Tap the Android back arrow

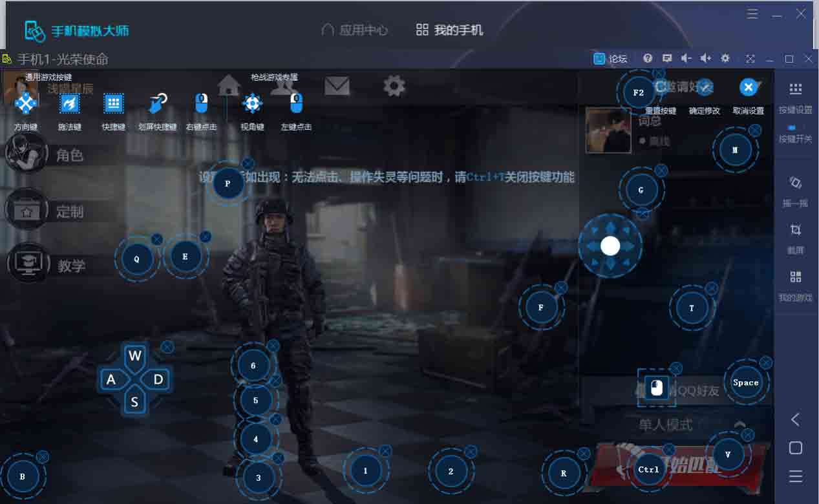796,419
